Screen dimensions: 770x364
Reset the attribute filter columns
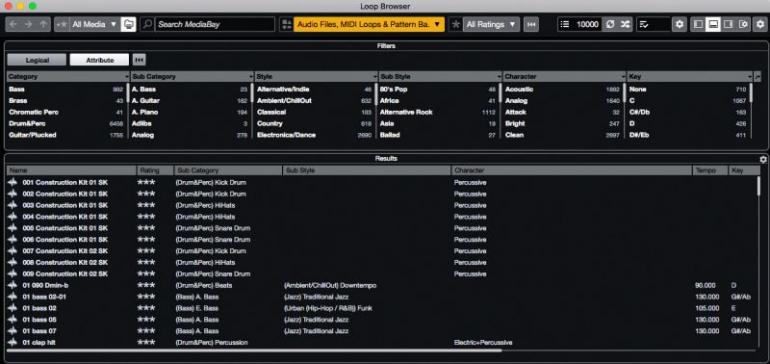coord(139,60)
